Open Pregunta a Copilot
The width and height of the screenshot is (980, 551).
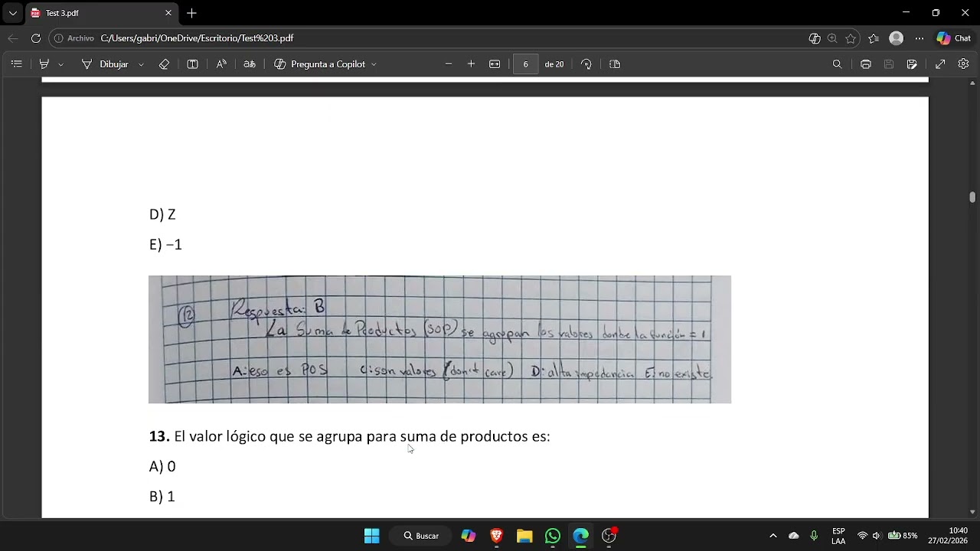pos(320,64)
